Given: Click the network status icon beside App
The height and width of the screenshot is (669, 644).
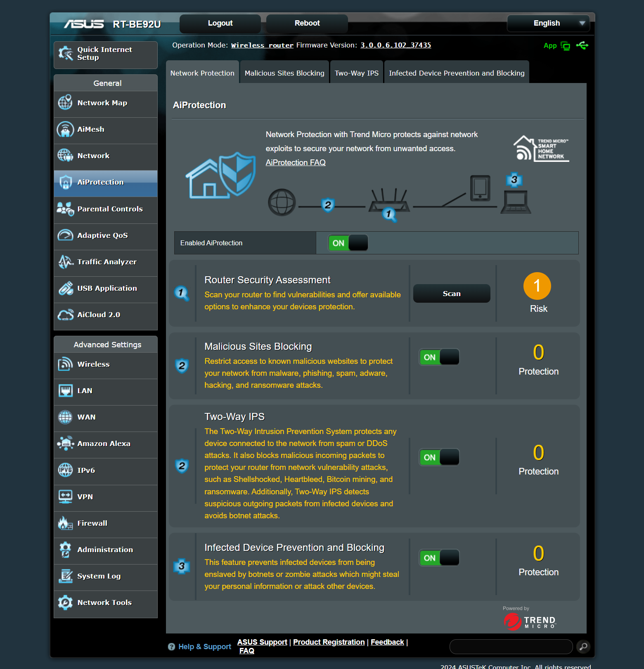Looking at the screenshot, I should tap(566, 46).
